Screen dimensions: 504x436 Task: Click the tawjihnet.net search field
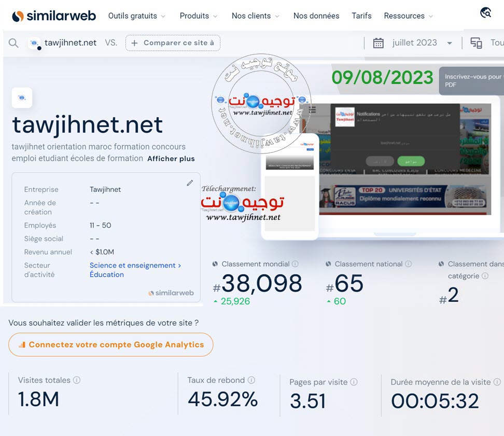point(71,43)
